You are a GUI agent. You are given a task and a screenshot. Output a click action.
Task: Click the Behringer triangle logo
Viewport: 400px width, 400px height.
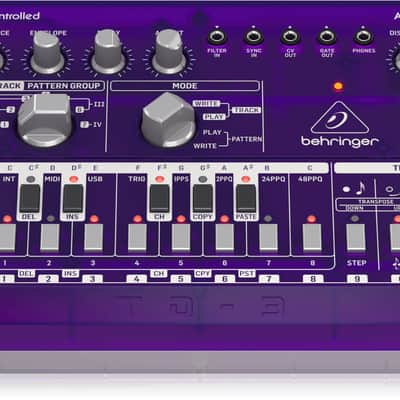point(340,118)
